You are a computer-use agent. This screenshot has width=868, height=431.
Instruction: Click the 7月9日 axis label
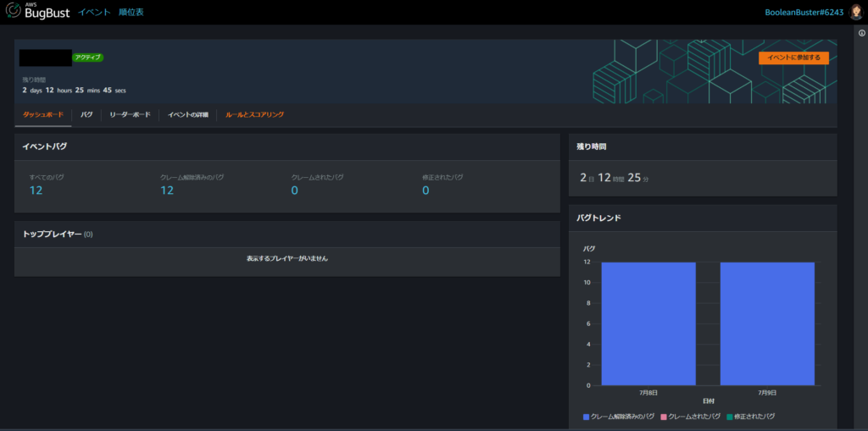767,392
